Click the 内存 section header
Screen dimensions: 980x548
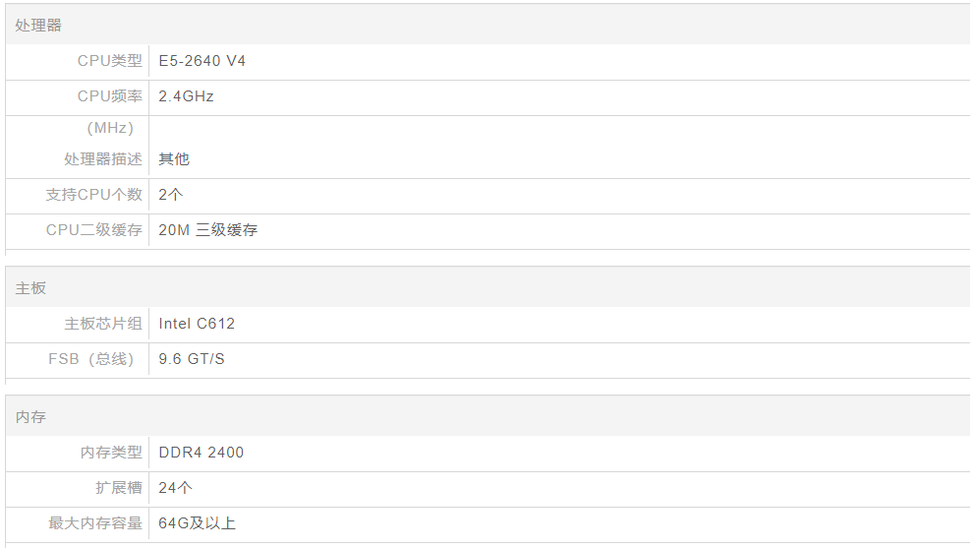(30, 417)
